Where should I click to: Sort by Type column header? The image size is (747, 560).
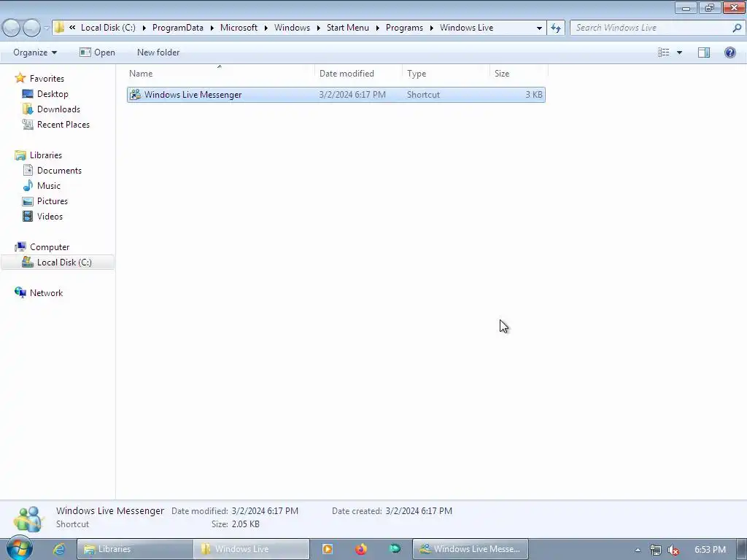point(446,74)
